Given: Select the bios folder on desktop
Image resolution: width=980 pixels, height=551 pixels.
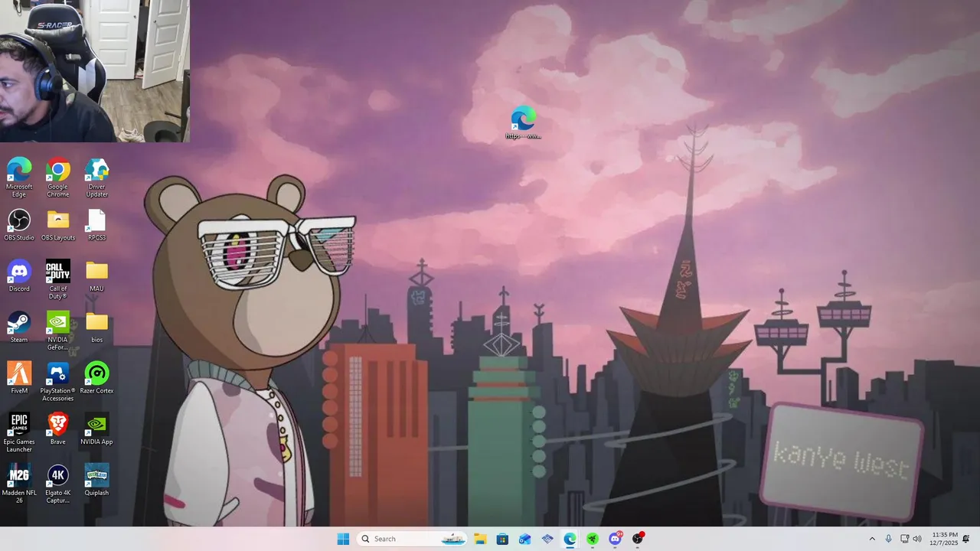Looking at the screenshot, I should click(x=96, y=327).
